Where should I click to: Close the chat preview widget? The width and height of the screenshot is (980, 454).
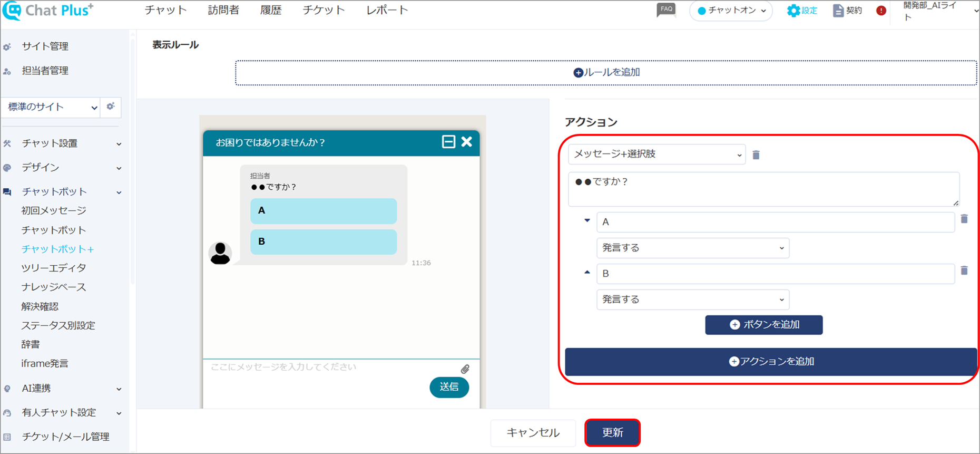(x=467, y=142)
